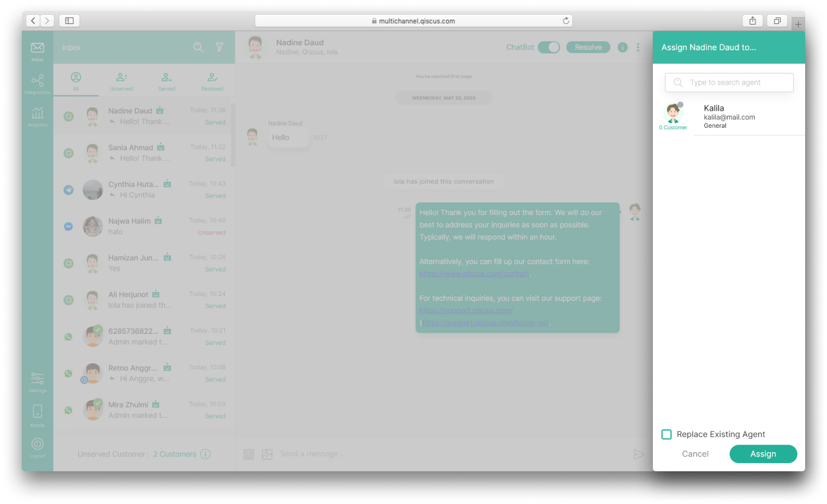
Task: Open the three-dot conversation options menu
Action: pyautogui.click(x=638, y=47)
